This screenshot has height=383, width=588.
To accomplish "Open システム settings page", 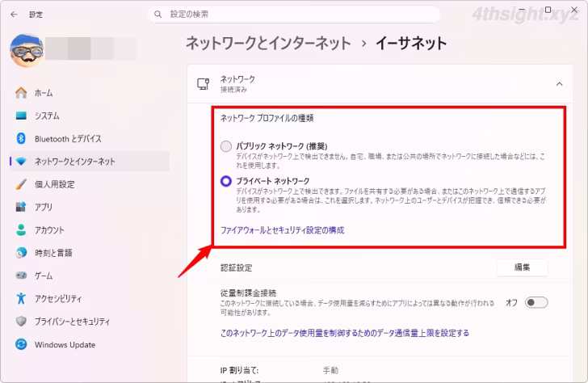I will click(x=90, y=116).
